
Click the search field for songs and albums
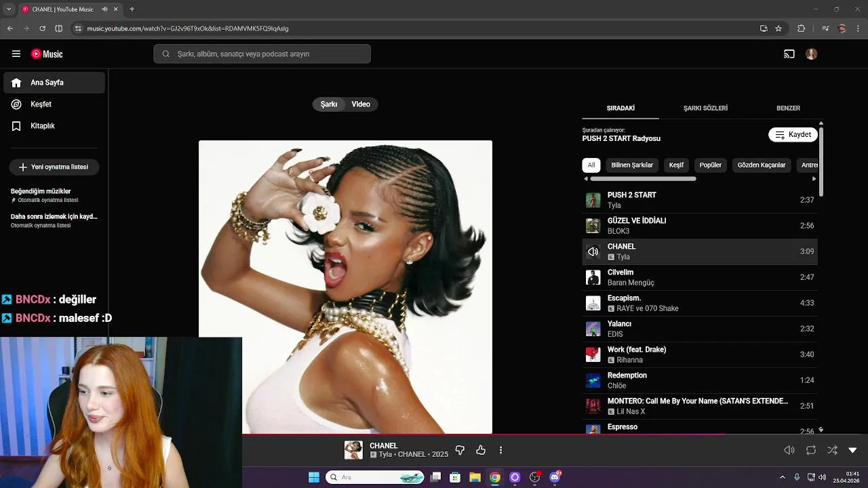(262, 54)
